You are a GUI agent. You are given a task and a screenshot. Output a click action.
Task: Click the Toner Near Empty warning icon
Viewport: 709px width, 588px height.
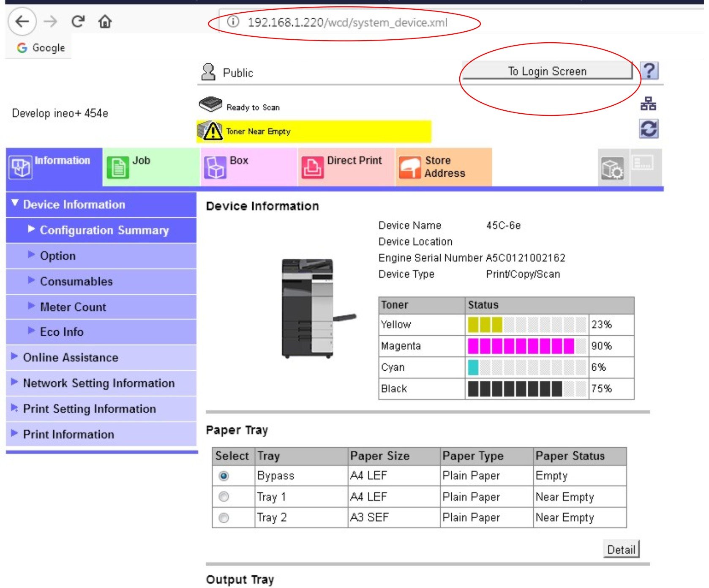pos(210,131)
